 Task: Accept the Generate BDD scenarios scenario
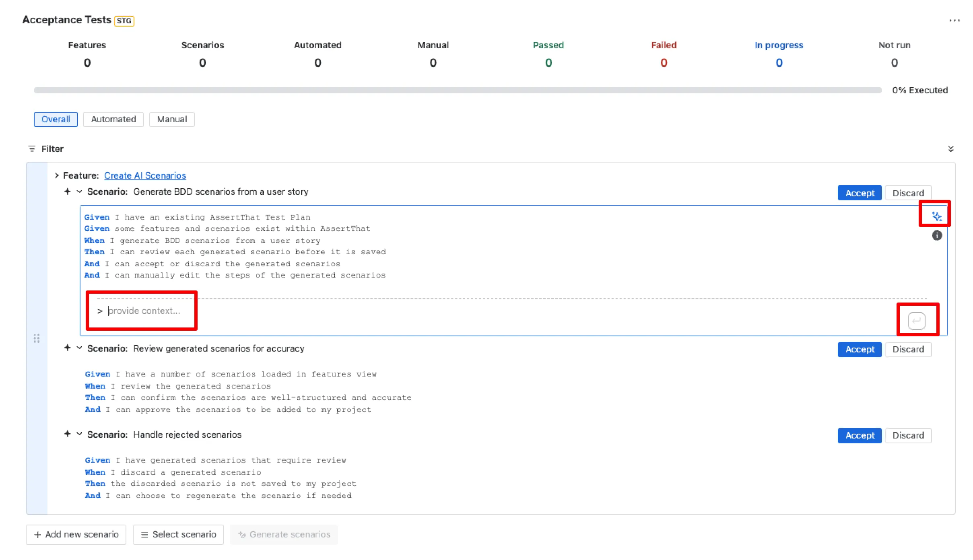tap(860, 193)
